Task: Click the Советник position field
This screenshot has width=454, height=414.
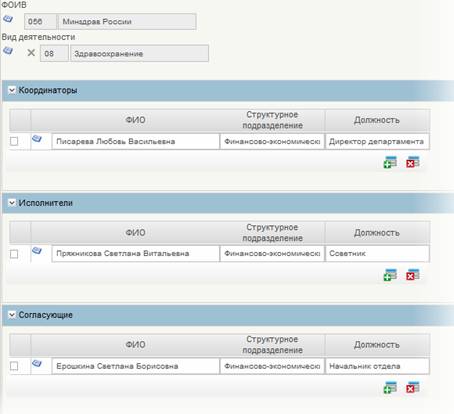Action: click(377, 254)
